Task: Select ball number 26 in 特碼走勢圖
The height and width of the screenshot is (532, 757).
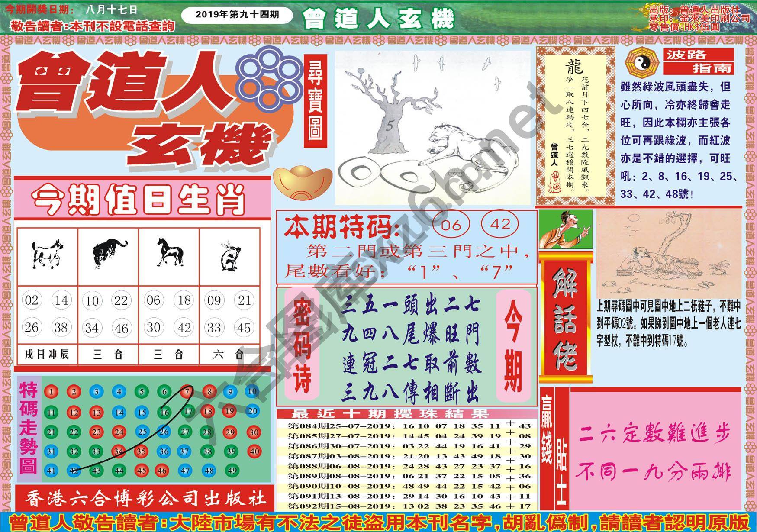Action: click(x=164, y=432)
